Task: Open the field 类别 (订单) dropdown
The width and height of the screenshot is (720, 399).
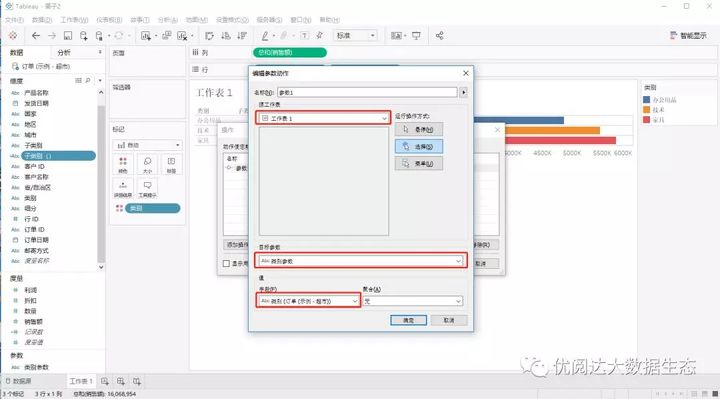Action: point(308,301)
